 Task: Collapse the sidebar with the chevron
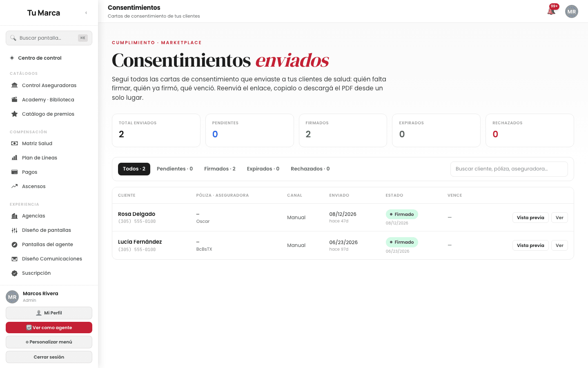86,13
